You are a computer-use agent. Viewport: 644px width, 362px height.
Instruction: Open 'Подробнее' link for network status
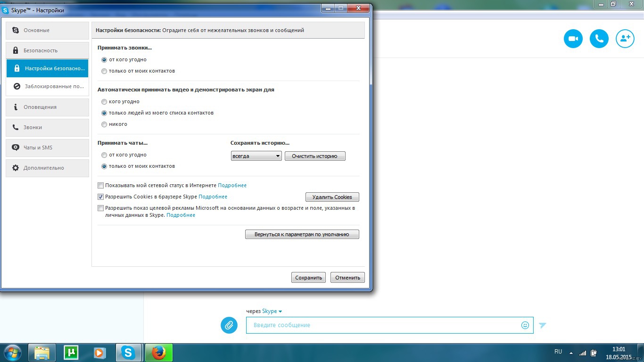click(x=232, y=186)
